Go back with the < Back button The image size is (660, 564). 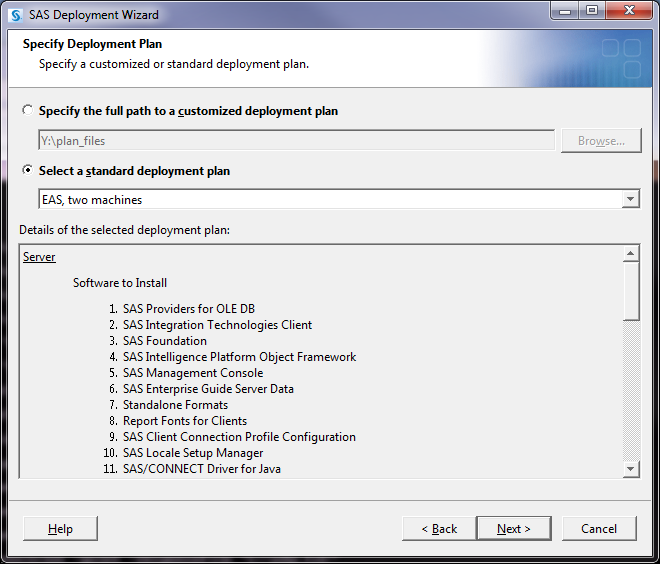[x=439, y=529]
